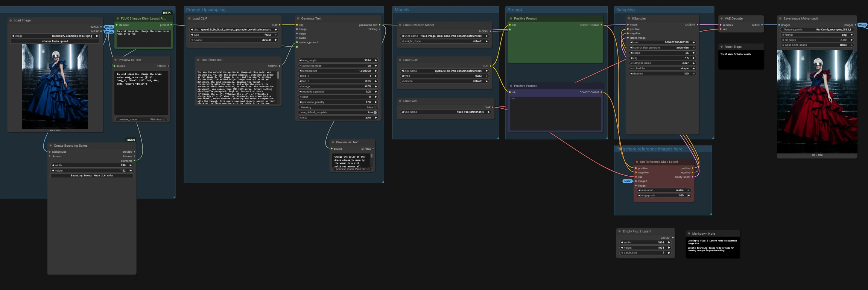Increase width arrow in Empty Flux 2 Latent
The image size is (868, 290).
669,243
